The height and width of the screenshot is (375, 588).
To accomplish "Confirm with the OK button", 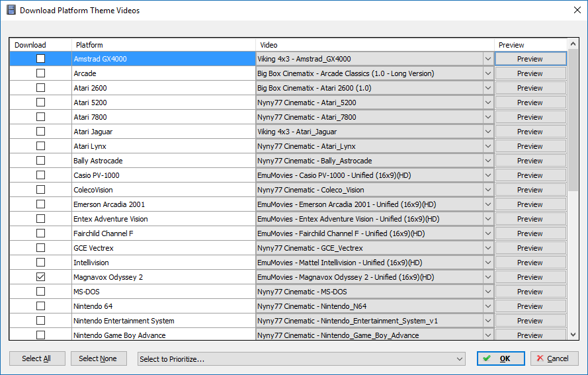I will [x=501, y=358].
